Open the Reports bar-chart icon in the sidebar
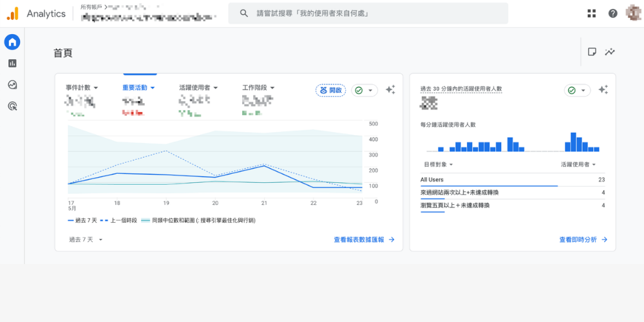This screenshot has width=644, height=322. (x=12, y=63)
